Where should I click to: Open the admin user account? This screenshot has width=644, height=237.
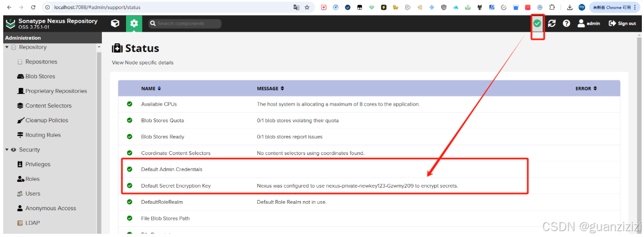click(589, 24)
